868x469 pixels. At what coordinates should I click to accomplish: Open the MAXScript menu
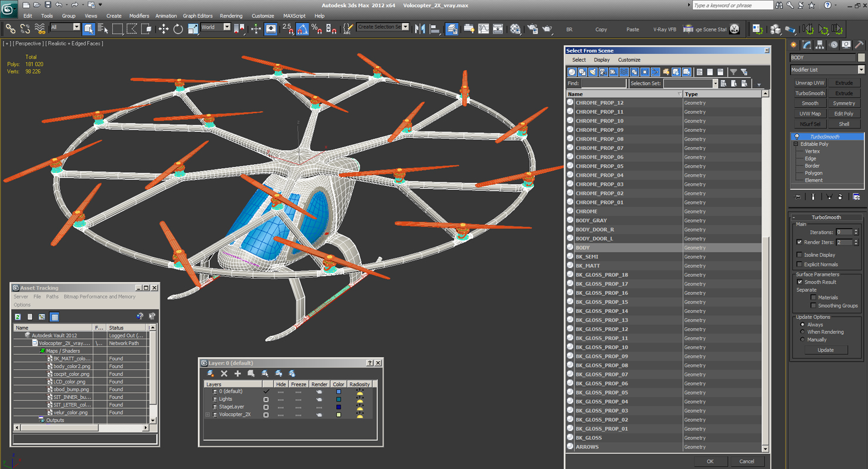[294, 16]
